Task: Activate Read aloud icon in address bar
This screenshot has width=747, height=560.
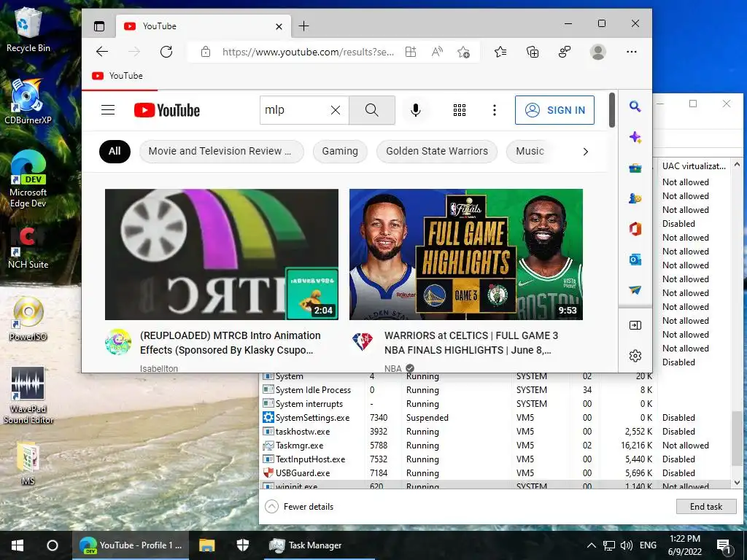Action: [x=437, y=52]
